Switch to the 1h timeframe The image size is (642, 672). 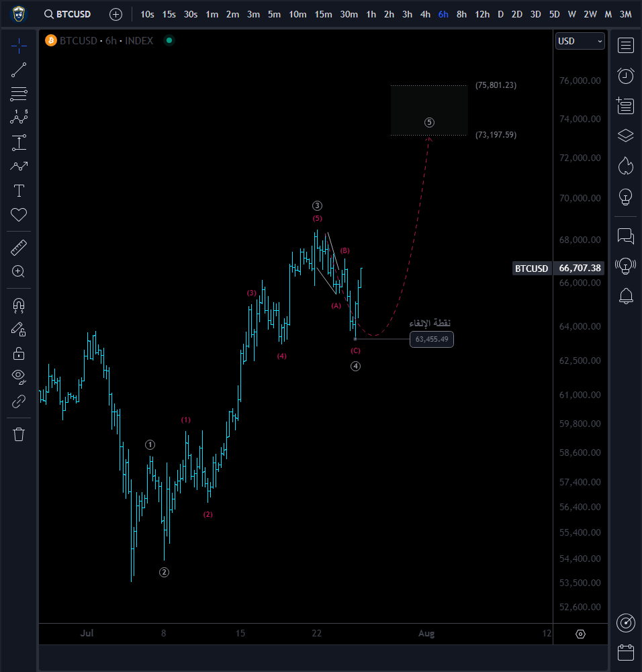[371, 14]
